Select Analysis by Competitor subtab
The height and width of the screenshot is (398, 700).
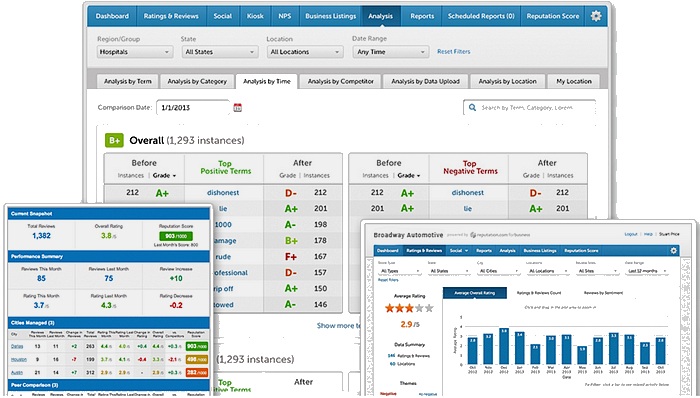pos(341,82)
